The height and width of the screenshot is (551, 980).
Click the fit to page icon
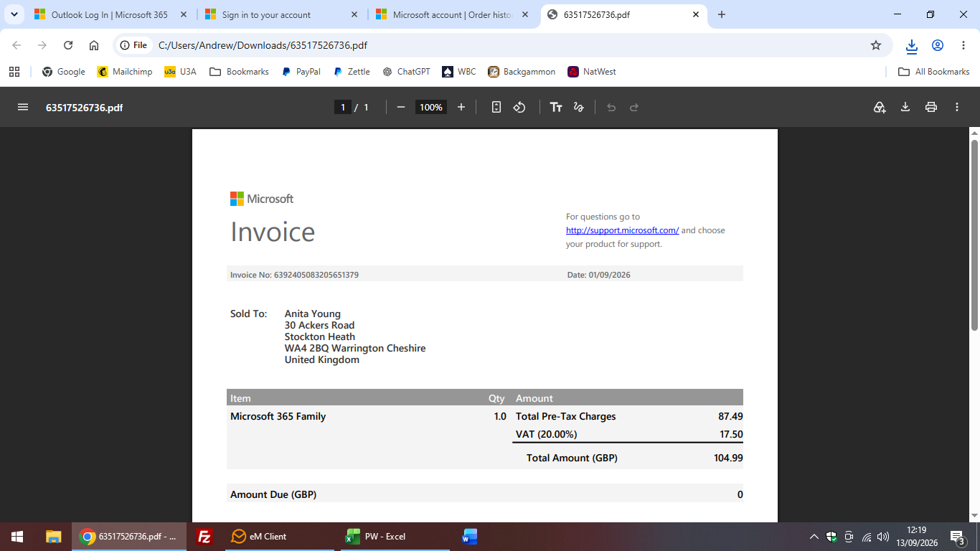(x=496, y=107)
